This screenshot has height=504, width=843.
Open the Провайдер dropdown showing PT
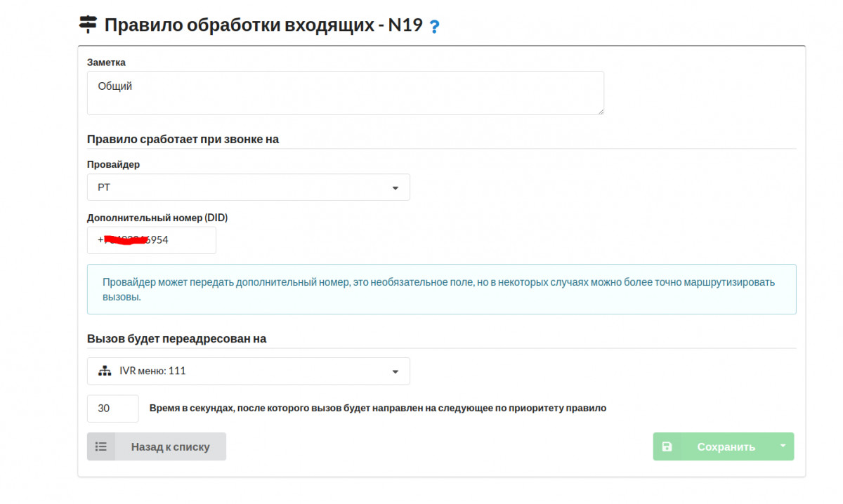point(239,187)
